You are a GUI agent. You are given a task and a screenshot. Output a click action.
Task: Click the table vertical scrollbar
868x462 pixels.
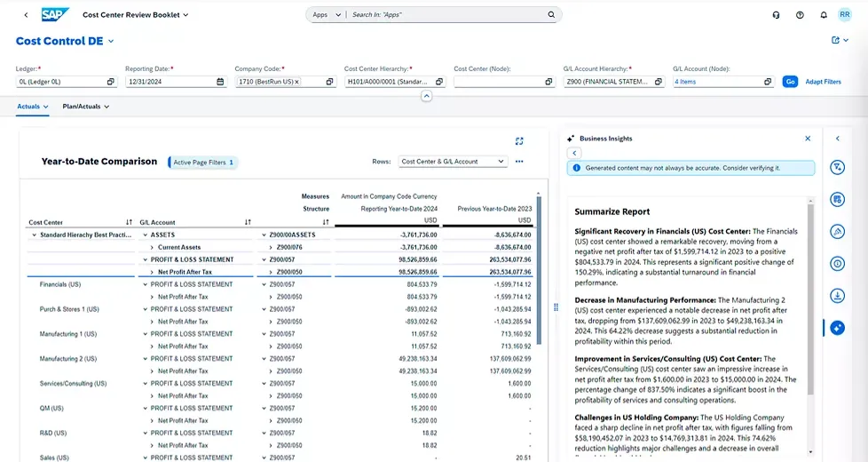(x=539, y=268)
